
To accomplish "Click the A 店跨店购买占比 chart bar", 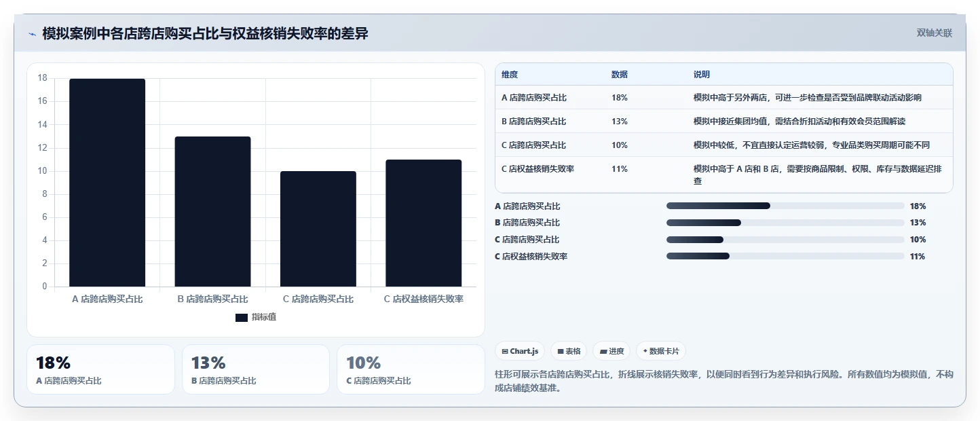I will pos(107,183).
